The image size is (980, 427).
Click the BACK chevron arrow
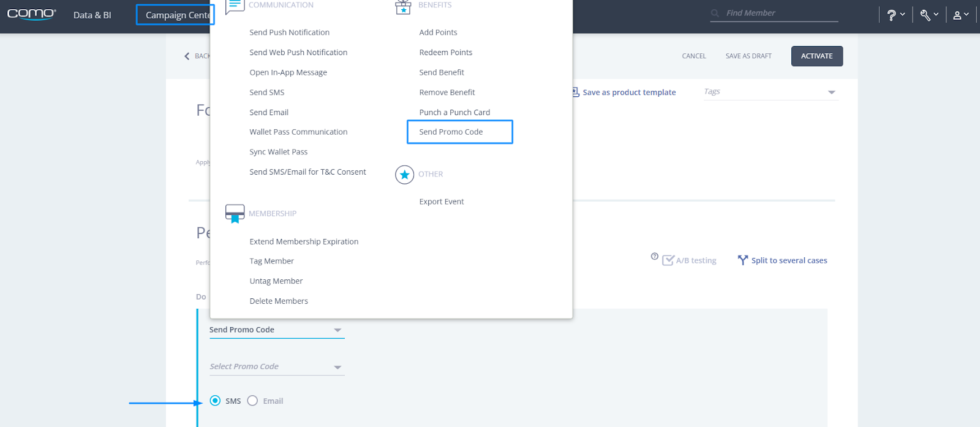(187, 56)
